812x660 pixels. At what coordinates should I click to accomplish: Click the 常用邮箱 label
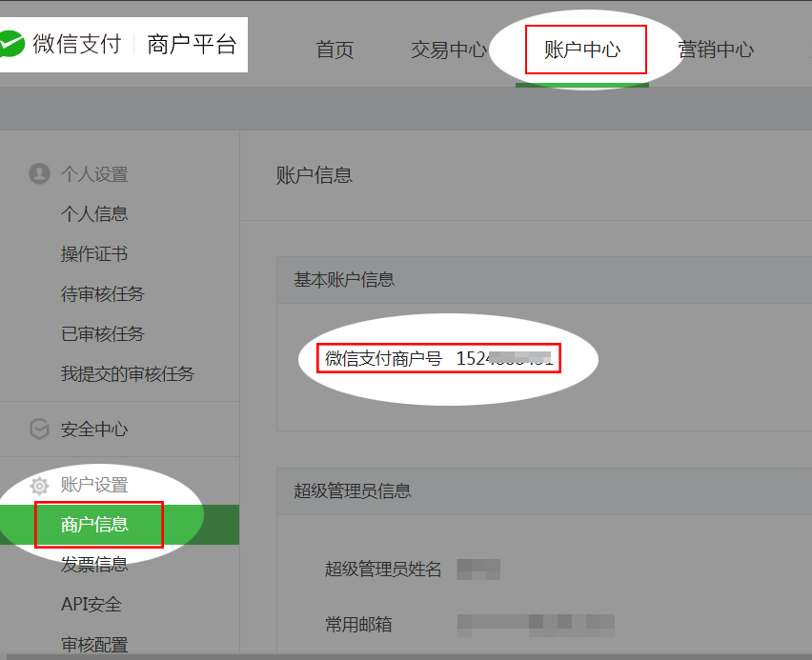pos(358,624)
